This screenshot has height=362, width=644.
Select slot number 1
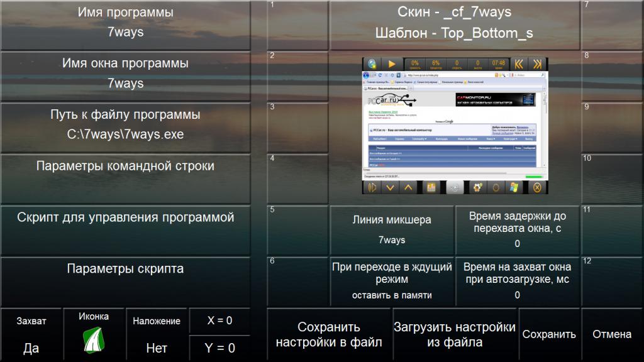tap(298, 25)
